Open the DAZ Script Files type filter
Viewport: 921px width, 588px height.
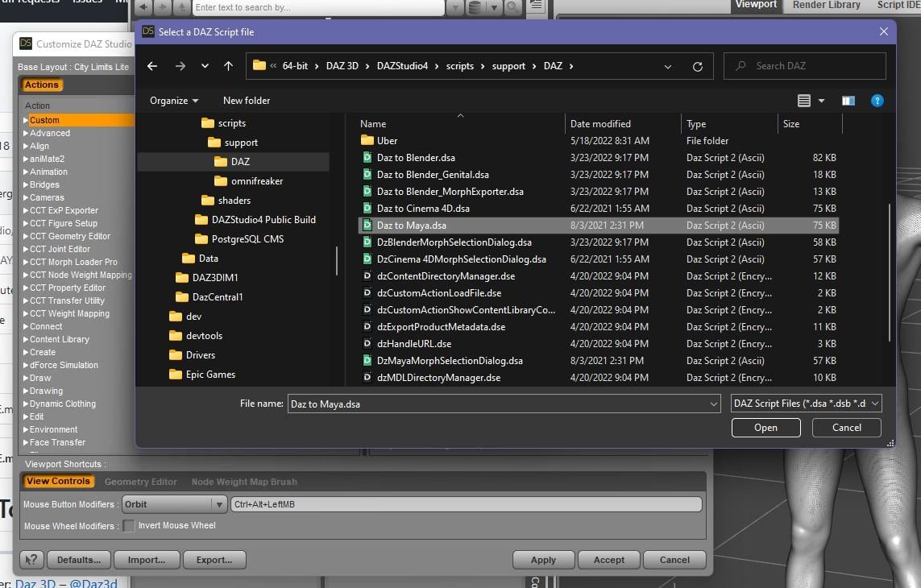(806, 404)
